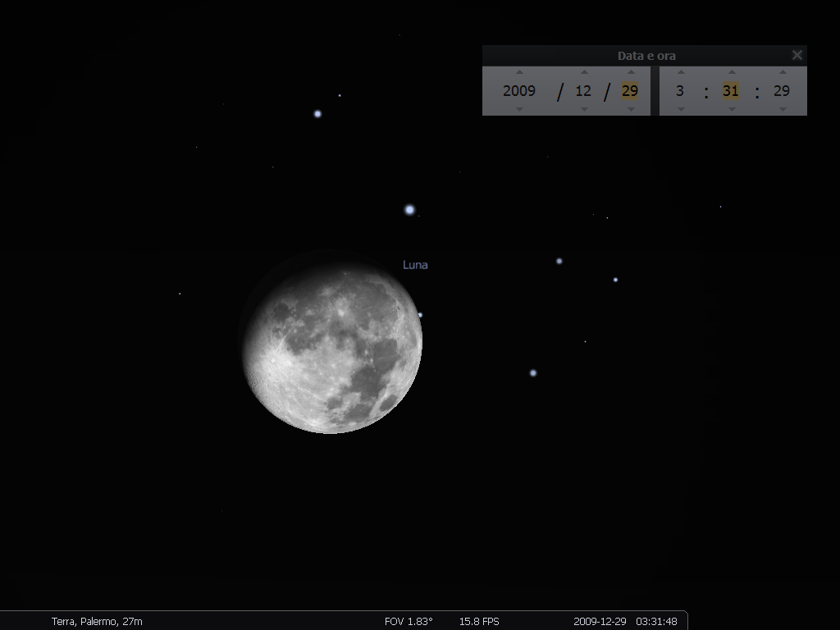The height and width of the screenshot is (630, 840).
Task: Click the status bar time 03:31:48
Action: (656, 622)
